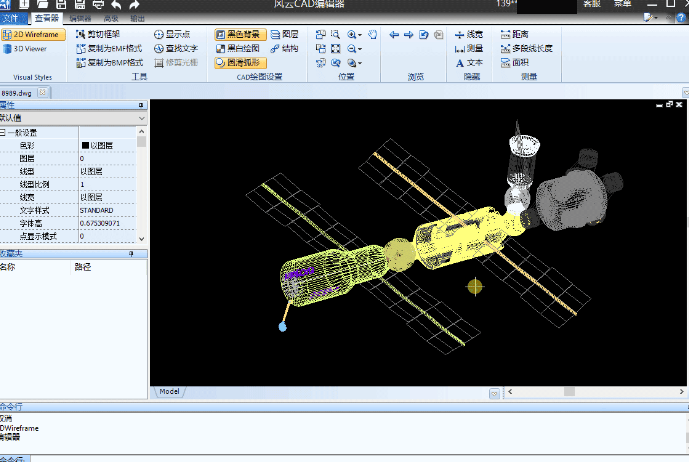Switch to the 输出 output ribbon tab
The image size is (689, 462).
(137, 18)
